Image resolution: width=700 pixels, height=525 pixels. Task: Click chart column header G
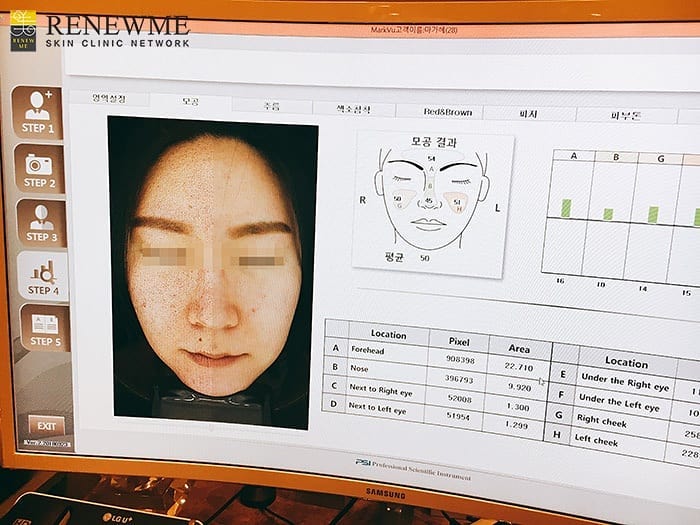coord(661,159)
